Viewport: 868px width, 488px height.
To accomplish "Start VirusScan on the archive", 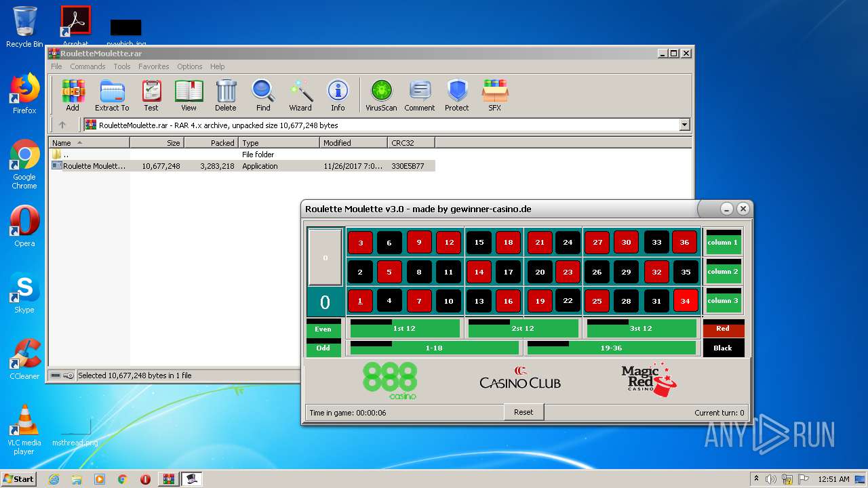I will coord(381,95).
